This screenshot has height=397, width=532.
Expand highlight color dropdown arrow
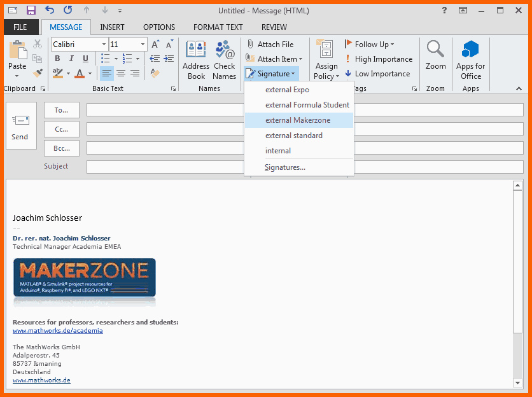pyautogui.click(x=68, y=73)
